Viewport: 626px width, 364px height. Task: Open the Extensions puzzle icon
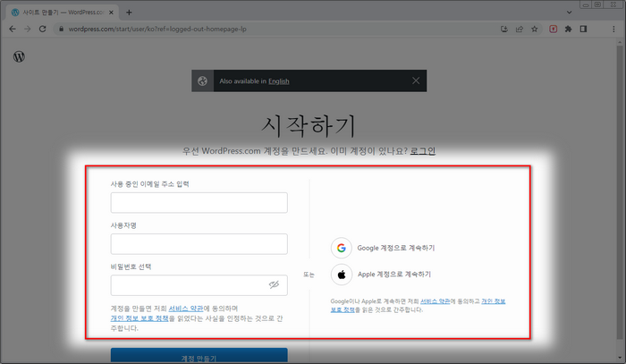pos(568,29)
